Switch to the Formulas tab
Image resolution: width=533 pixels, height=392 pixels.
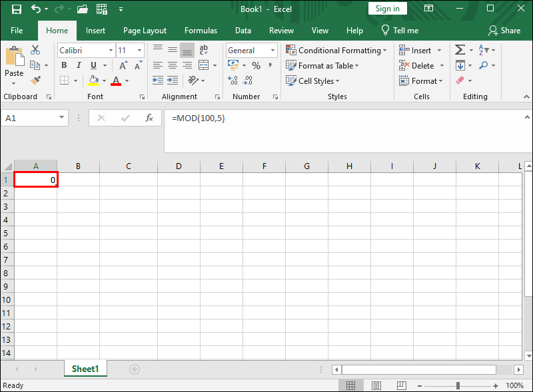pos(201,31)
